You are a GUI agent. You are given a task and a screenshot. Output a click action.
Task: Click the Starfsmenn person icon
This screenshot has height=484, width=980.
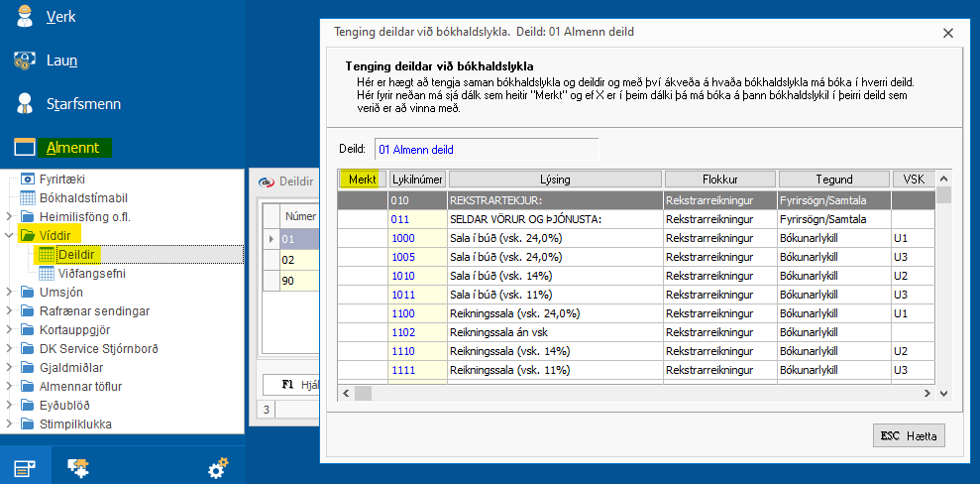(x=25, y=103)
